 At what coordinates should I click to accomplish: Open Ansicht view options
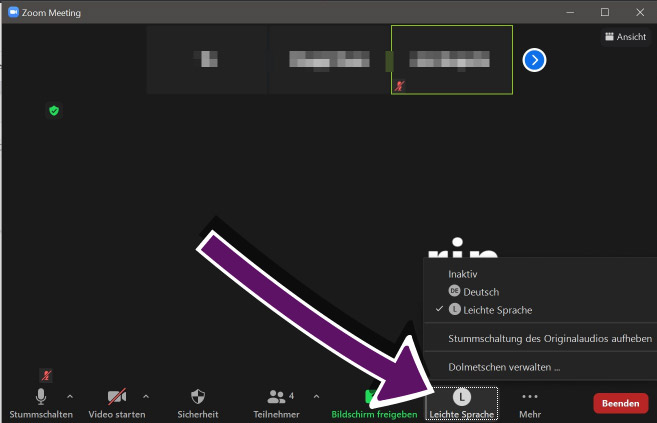pyautogui.click(x=626, y=37)
